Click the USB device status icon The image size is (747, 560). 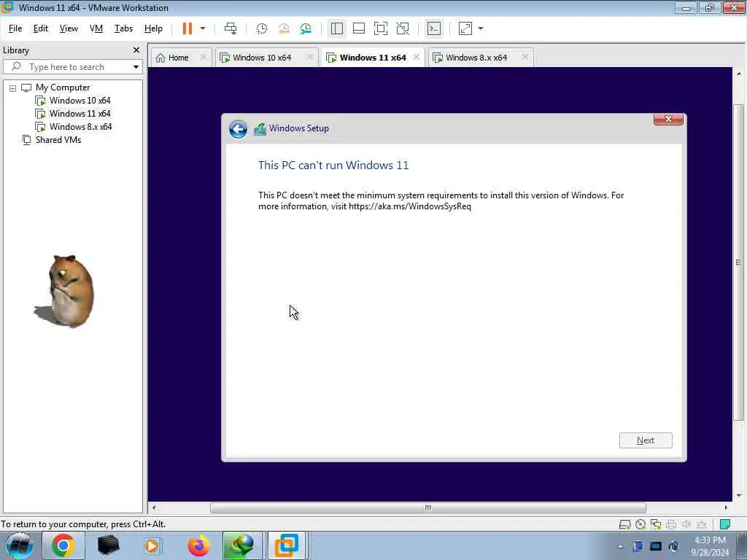tap(702, 525)
